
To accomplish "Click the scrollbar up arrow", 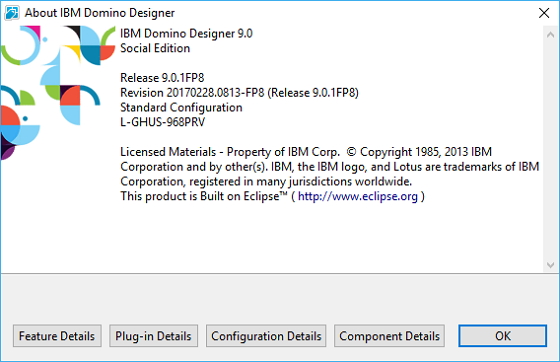I will coord(550,35).
